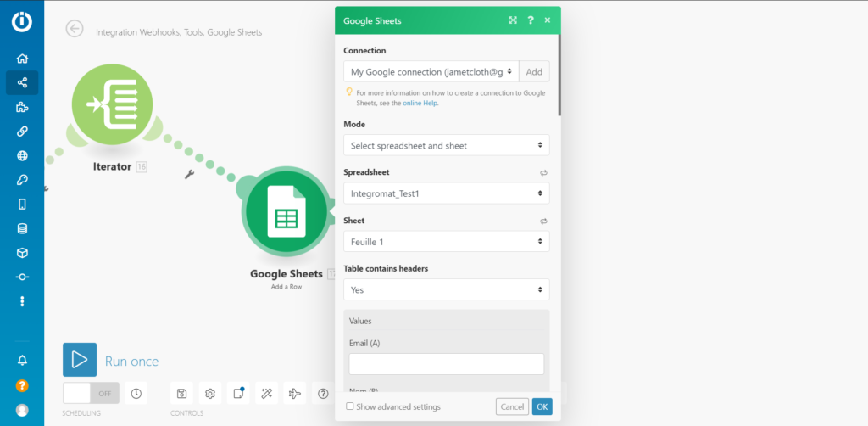Open Devices phone icon in sidebar
The height and width of the screenshot is (426, 868).
pyautogui.click(x=22, y=205)
